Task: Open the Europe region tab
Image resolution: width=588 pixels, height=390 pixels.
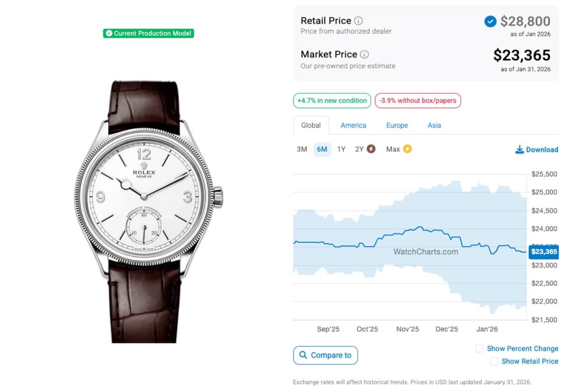Action: pos(397,125)
